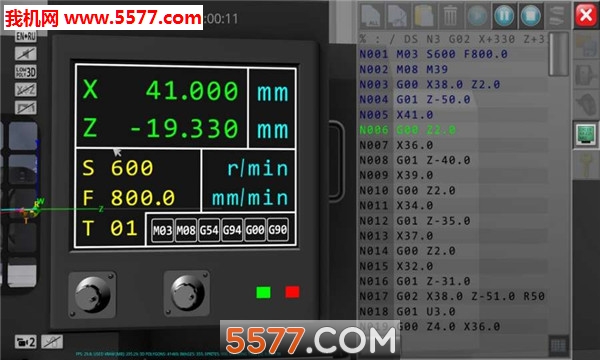This screenshot has width=600, height=360.
Task: Switch language with EN•RU button
Action: (26, 36)
